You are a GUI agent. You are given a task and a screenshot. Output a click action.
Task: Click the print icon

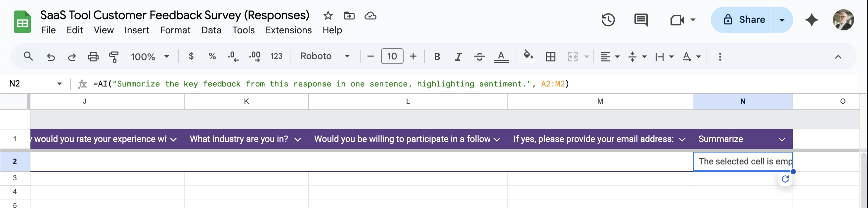click(93, 56)
